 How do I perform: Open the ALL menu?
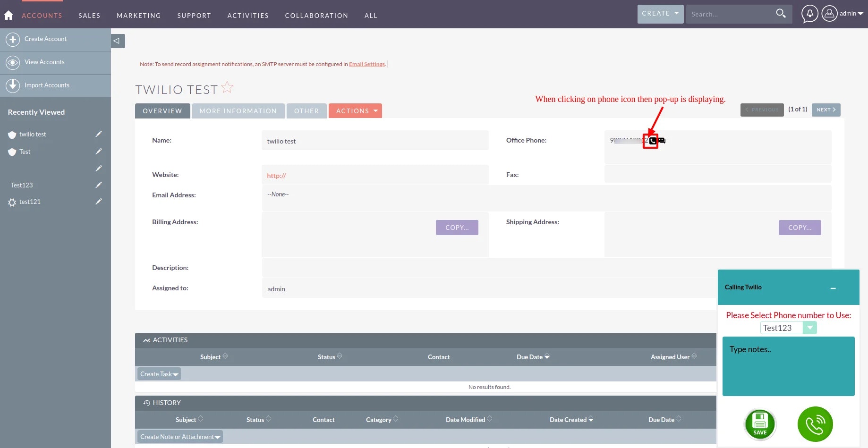pos(371,16)
